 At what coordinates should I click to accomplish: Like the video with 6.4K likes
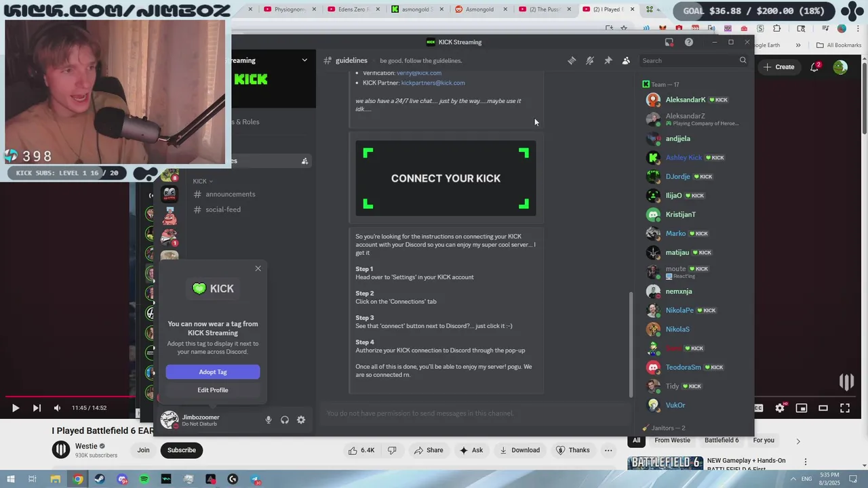coord(361,450)
